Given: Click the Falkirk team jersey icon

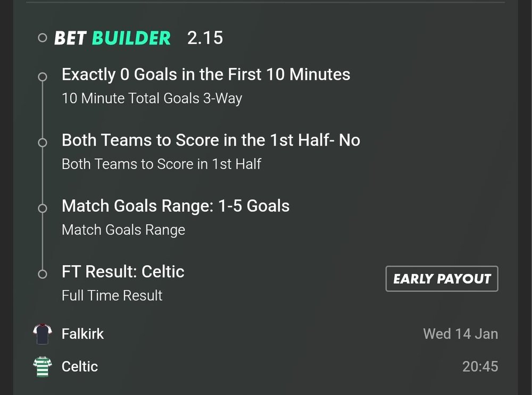Looking at the screenshot, I should point(43,334).
